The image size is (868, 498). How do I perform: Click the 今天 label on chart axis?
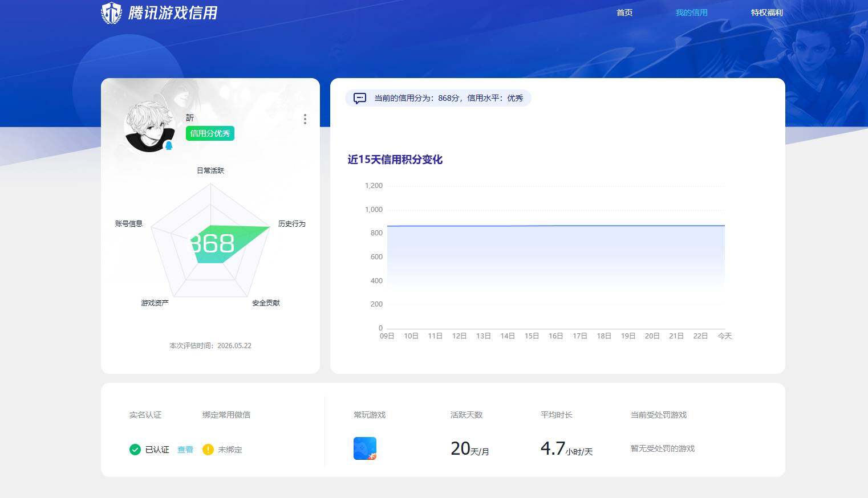coord(725,336)
